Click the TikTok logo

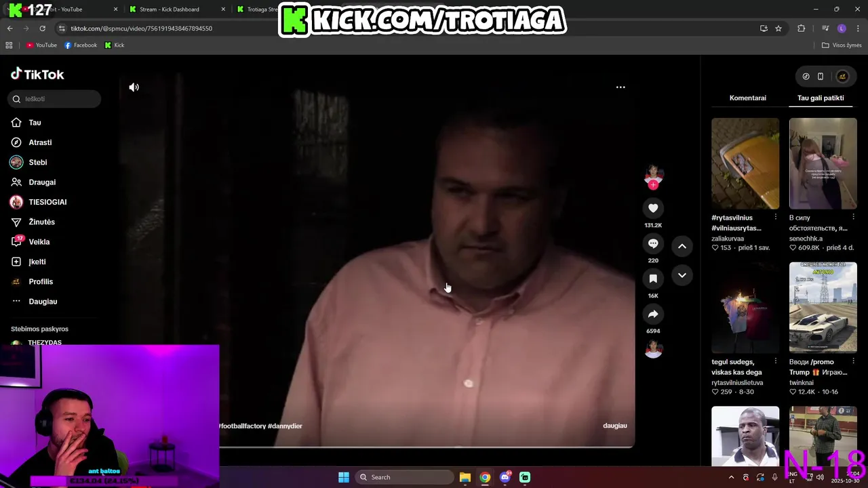point(37,74)
